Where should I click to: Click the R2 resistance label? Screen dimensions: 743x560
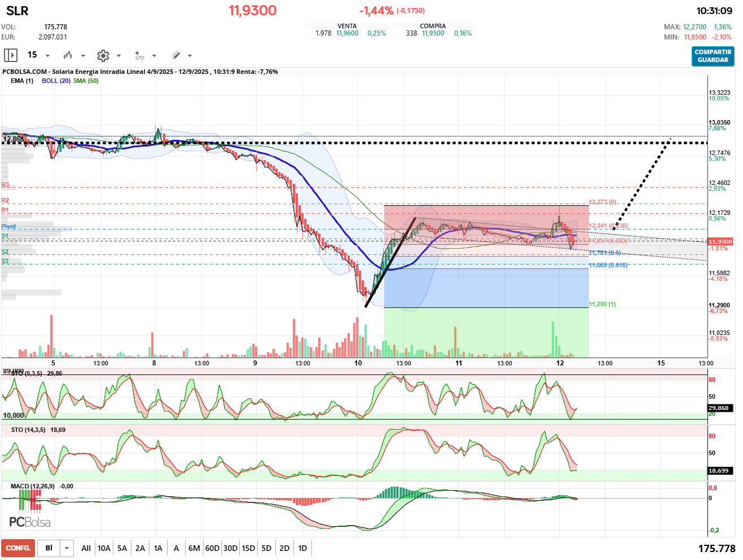5,201
